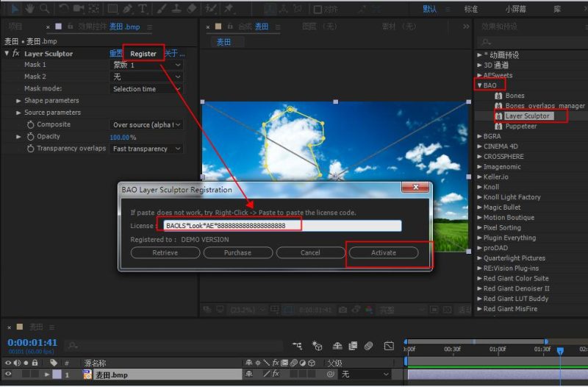Screen dimensions: 588x387
Task: Click the Draft 3D icon in timeline
Action: [x=318, y=346]
